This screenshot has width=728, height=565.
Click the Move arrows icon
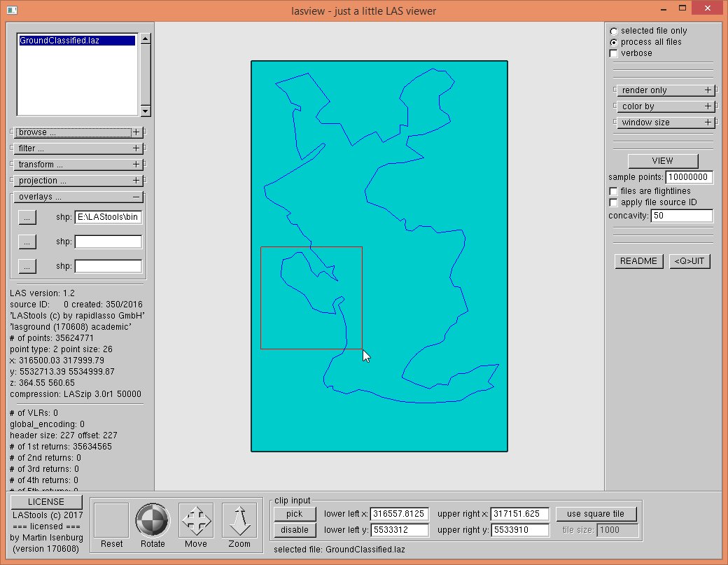(x=196, y=520)
